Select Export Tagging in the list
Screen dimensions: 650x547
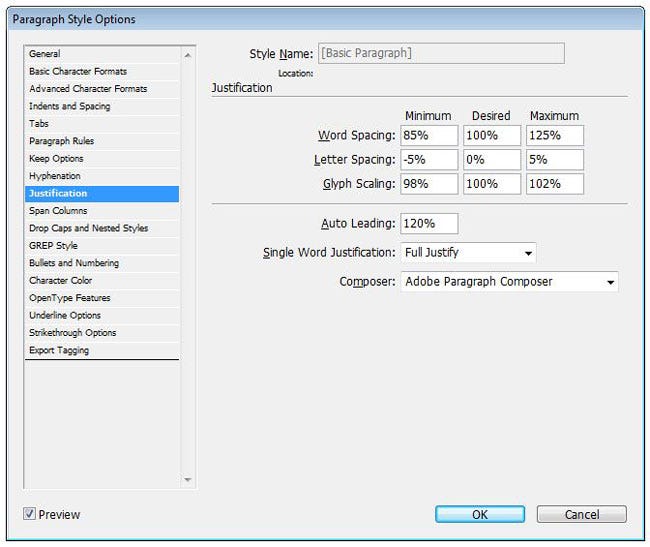[102, 350]
